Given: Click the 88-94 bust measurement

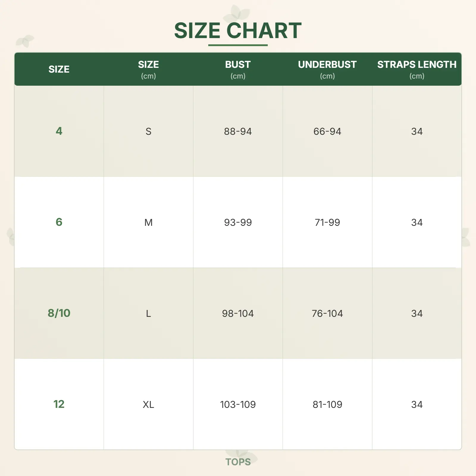Looking at the screenshot, I should (238, 131).
